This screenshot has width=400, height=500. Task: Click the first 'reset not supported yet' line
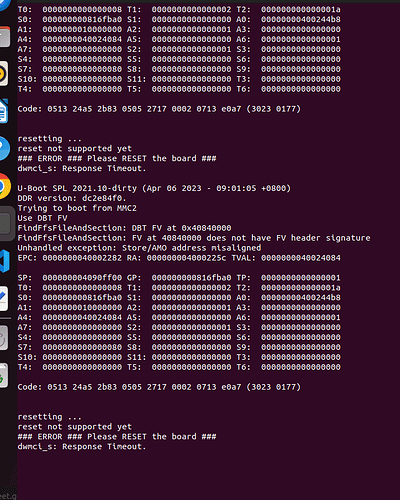74,149
